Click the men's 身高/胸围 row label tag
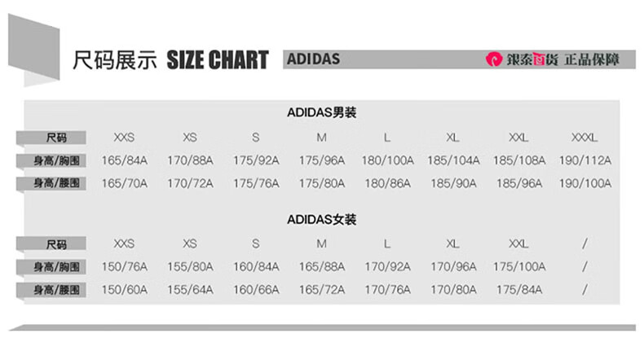Viewport: 644px width, 342px height. click(51, 160)
